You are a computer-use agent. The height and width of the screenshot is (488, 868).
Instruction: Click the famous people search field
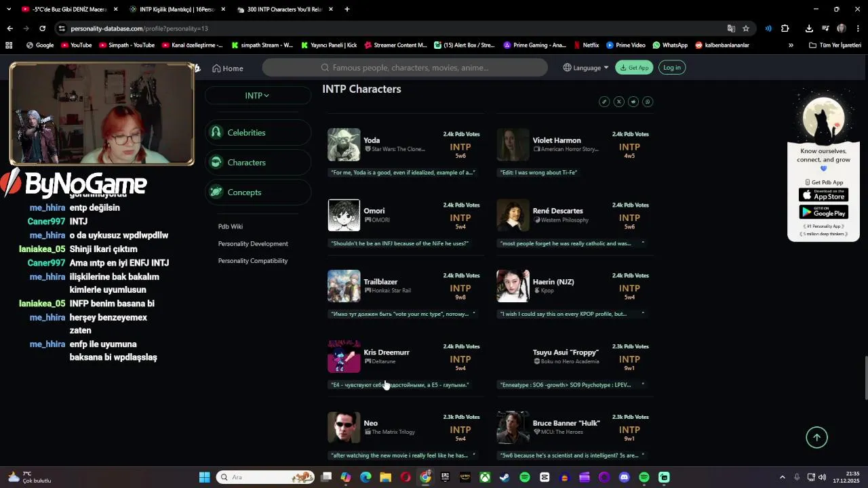pos(405,68)
